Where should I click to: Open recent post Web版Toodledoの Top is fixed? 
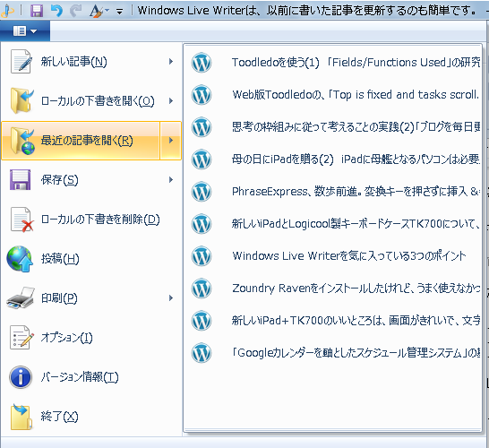(333, 95)
